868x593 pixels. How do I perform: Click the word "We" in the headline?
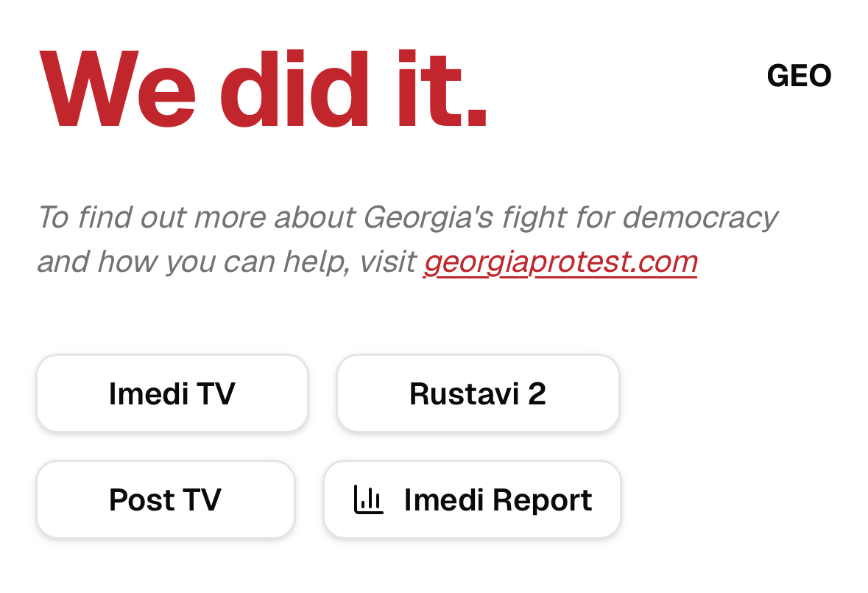[117, 91]
